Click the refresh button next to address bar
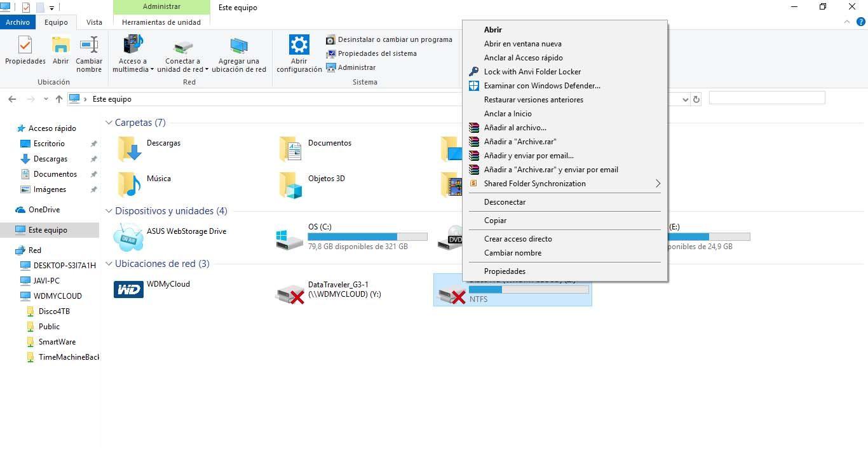Image resolution: width=868 pixels, height=450 pixels. click(696, 99)
